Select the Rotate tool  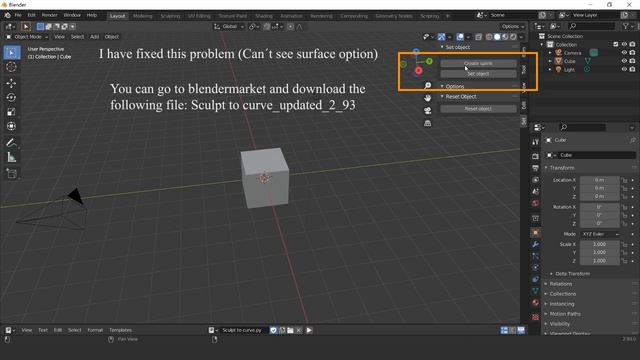coord(11,98)
